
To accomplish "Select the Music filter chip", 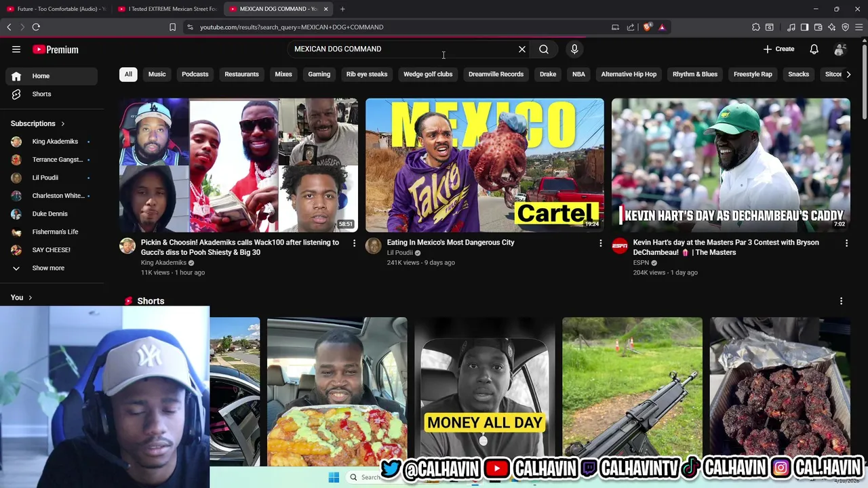I will point(157,75).
